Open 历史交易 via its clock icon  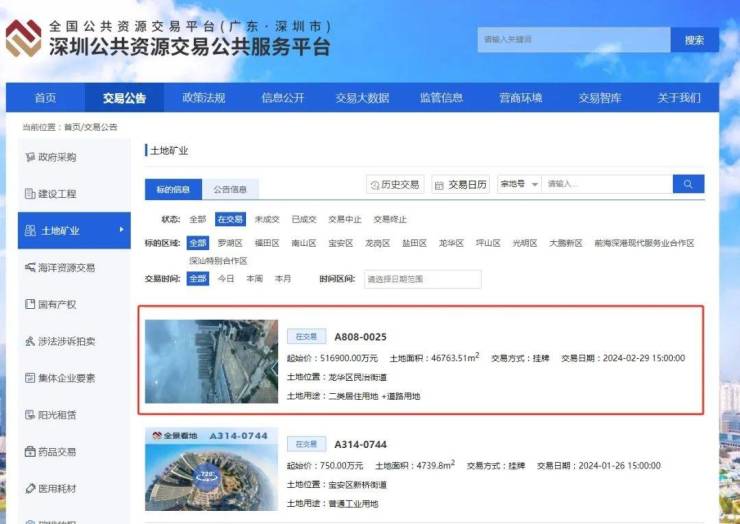point(377,185)
